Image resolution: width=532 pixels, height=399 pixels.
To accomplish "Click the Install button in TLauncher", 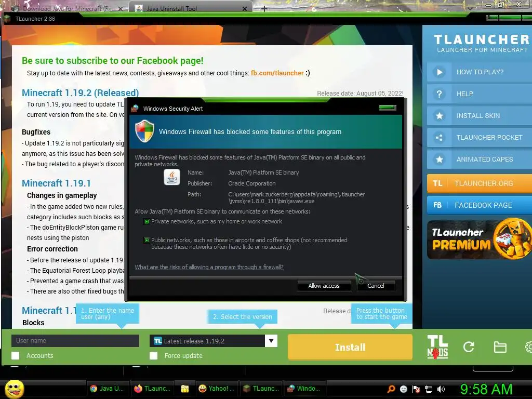I will click(350, 347).
